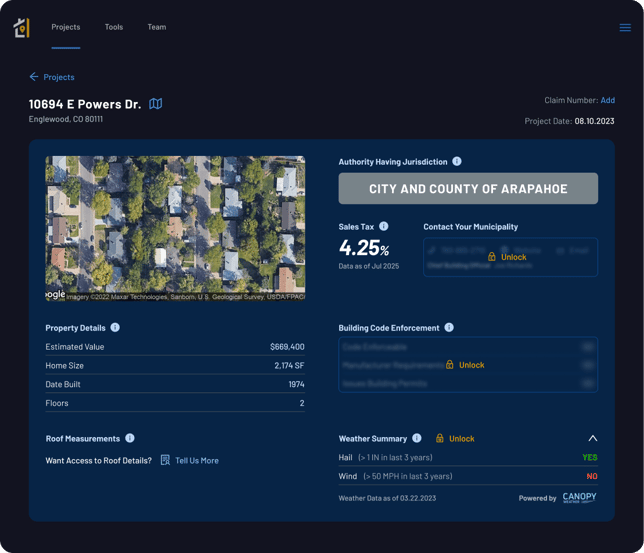Image resolution: width=644 pixels, height=553 pixels.
Task: Click the form icon next to Tell Us More
Action: (x=165, y=460)
